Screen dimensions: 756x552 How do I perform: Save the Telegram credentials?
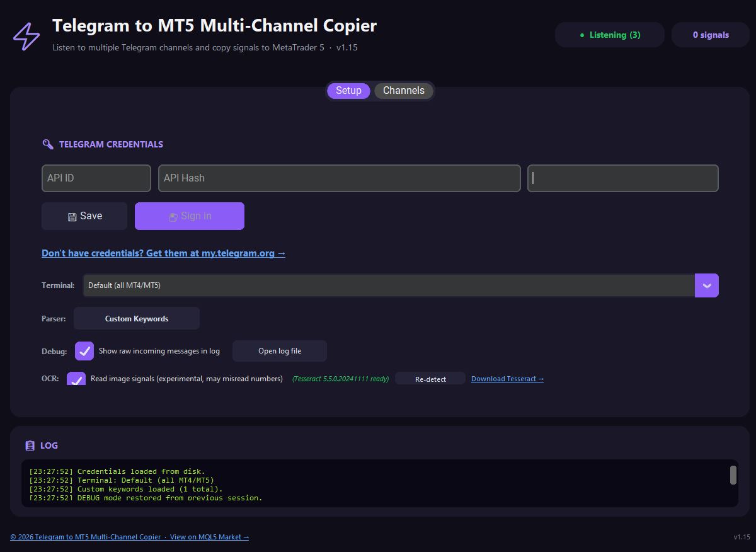click(84, 216)
